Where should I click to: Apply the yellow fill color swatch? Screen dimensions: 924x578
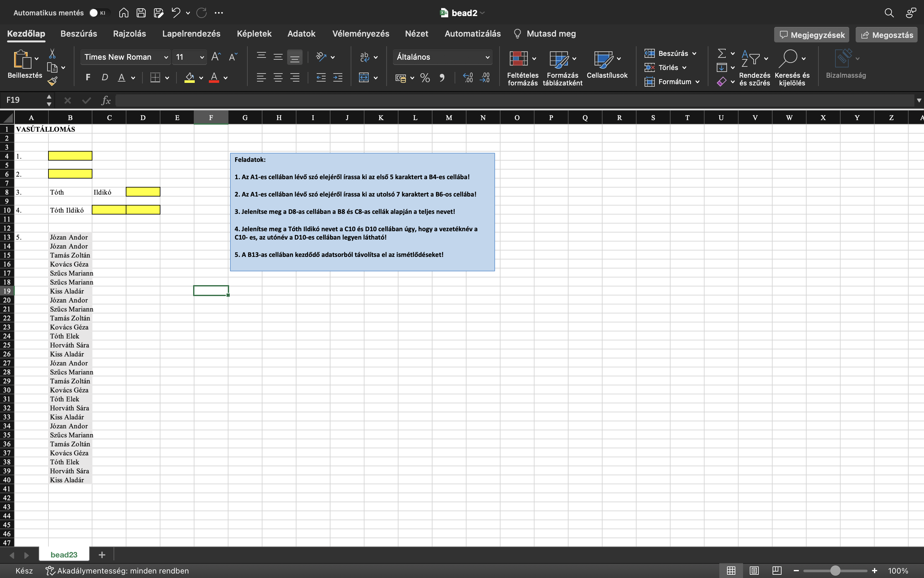coord(189,78)
